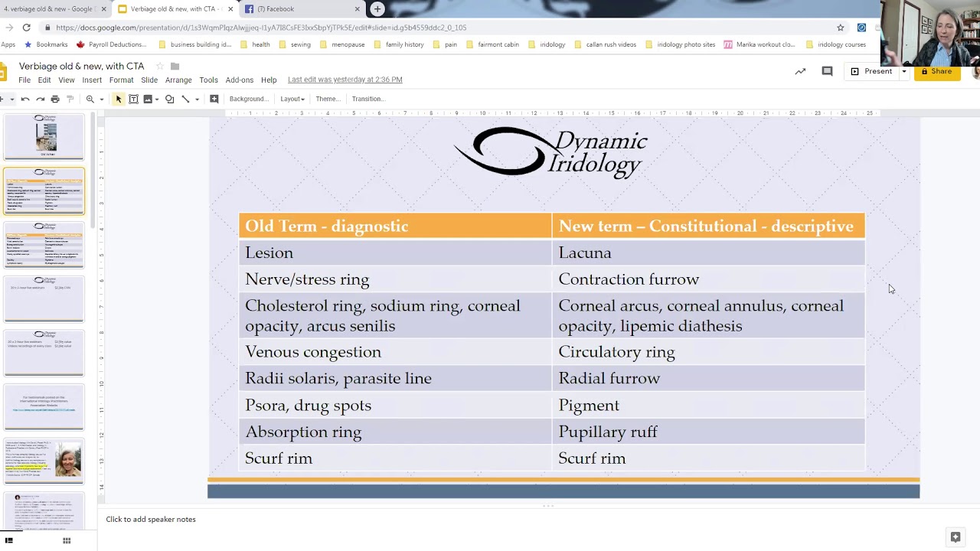
Task: Click the Present button
Action: coord(871,71)
